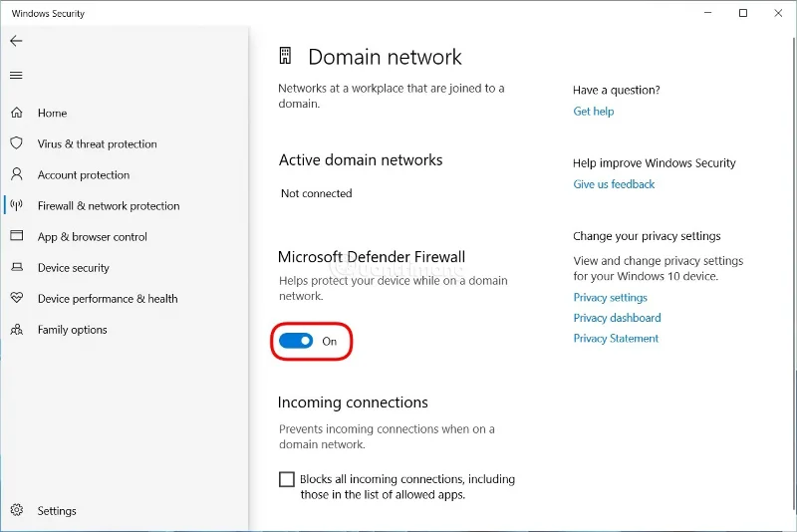The image size is (797, 532).
Task: Click the Family options people icon
Action: [17, 329]
